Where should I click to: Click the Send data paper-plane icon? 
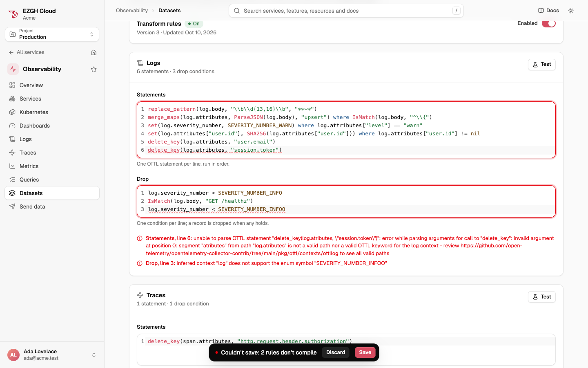[12, 206]
